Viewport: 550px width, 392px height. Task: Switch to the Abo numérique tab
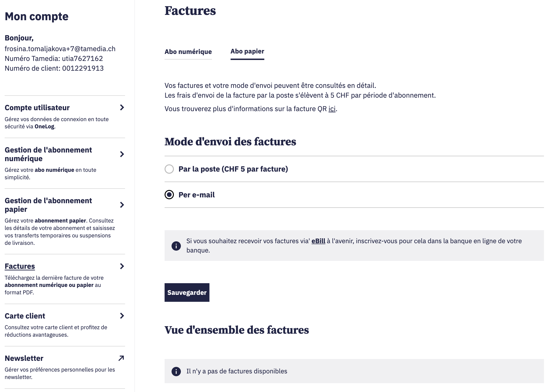tap(188, 52)
